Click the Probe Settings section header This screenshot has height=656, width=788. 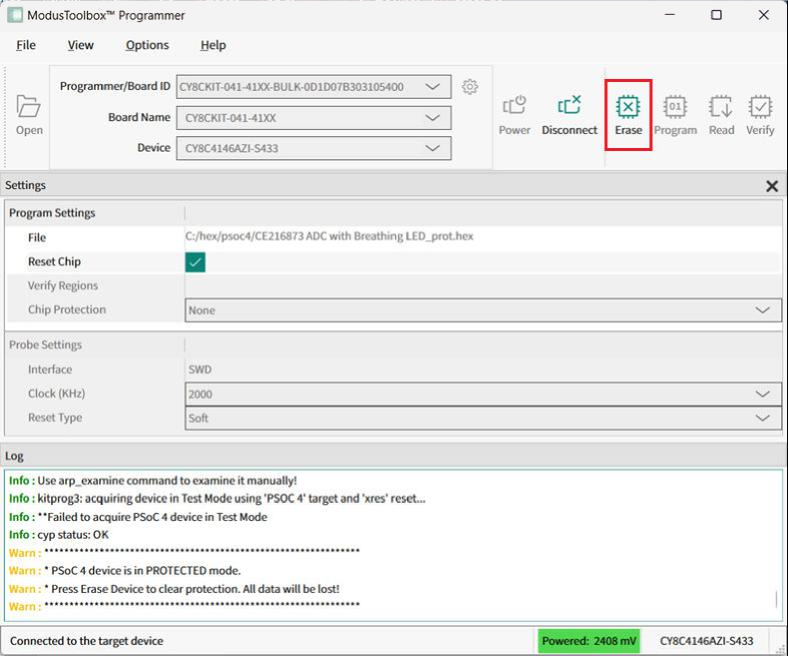(45, 345)
